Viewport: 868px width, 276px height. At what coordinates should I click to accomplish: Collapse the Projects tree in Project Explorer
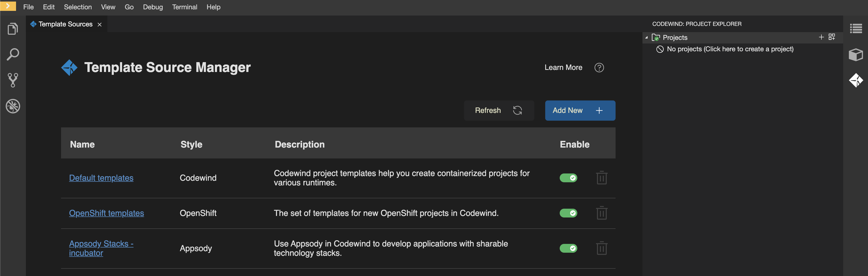tap(647, 38)
